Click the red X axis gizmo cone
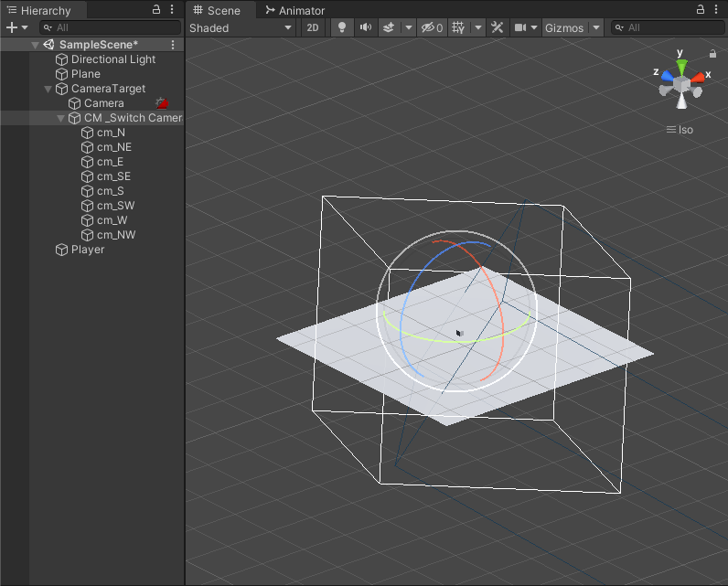This screenshot has width=728, height=586. click(697, 78)
